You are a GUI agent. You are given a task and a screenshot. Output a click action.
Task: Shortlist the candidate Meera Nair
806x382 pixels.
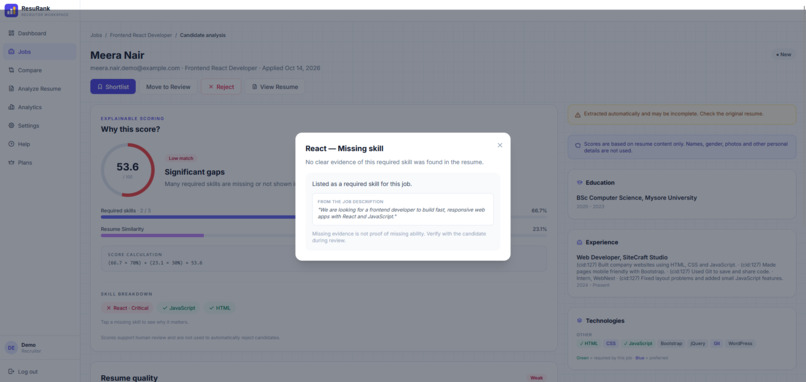tap(113, 87)
